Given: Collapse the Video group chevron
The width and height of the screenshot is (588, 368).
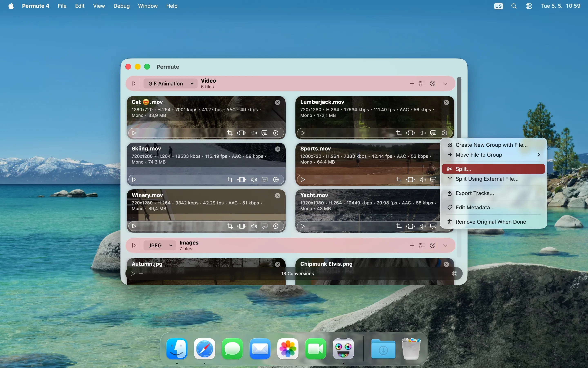Looking at the screenshot, I should coord(445,83).
